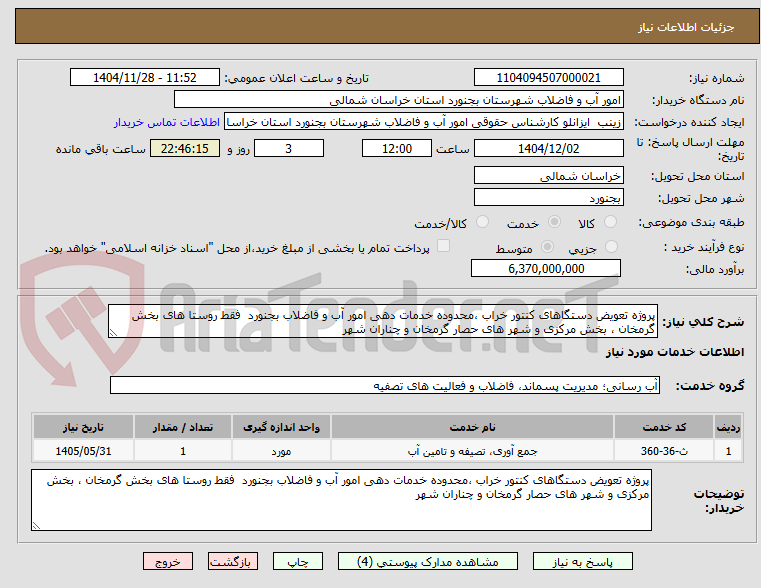The image size is (761, 588).
Task: Click the ایجاد کننده درخواست field
Action: (424, 122)
